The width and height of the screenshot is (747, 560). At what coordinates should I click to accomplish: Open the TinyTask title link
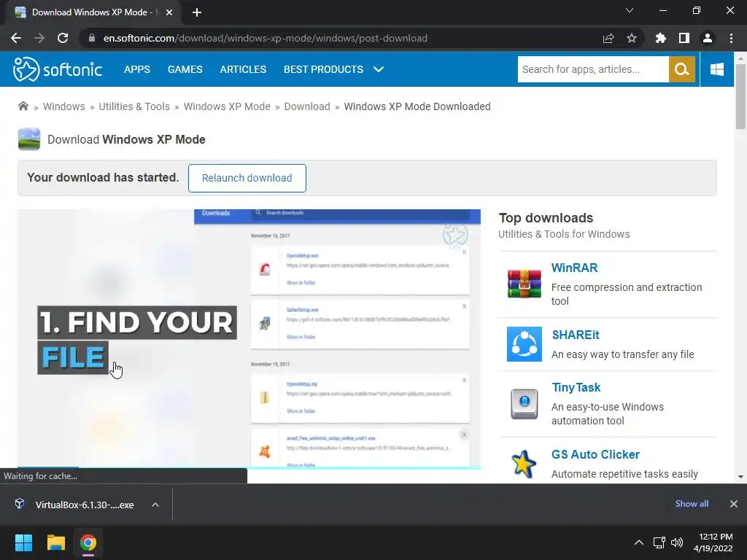[576, 388]
